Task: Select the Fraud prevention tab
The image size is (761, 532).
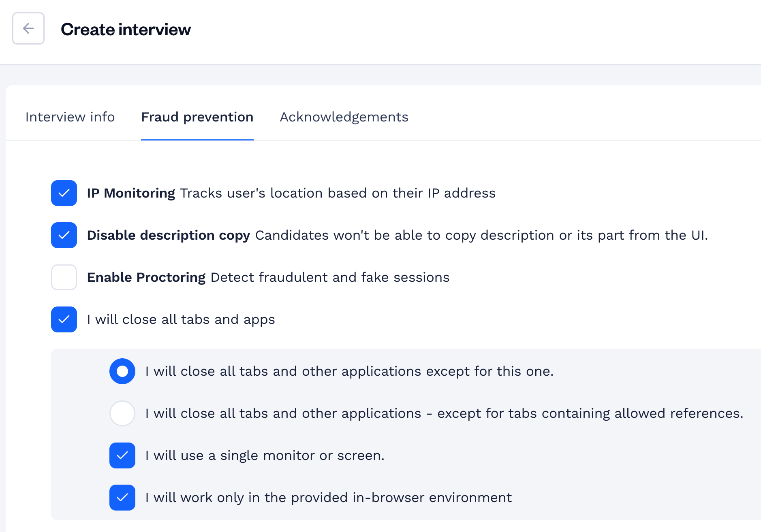Action: pos(197,117)
